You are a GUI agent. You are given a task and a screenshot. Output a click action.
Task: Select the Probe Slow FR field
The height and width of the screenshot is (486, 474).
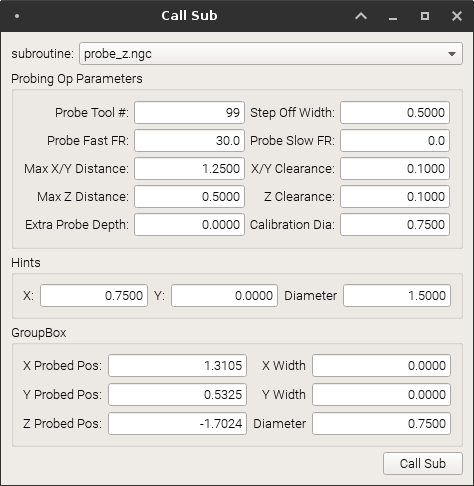(395, 140)
